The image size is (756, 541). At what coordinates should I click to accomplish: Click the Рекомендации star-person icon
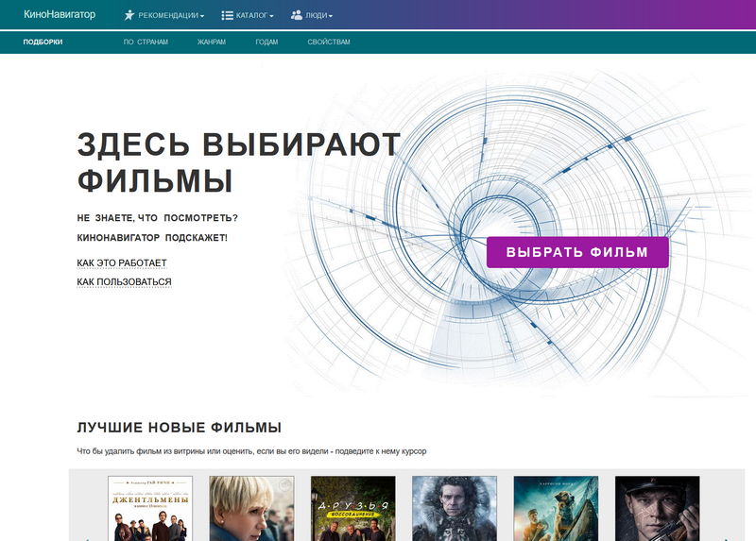[x=129, y=15]
